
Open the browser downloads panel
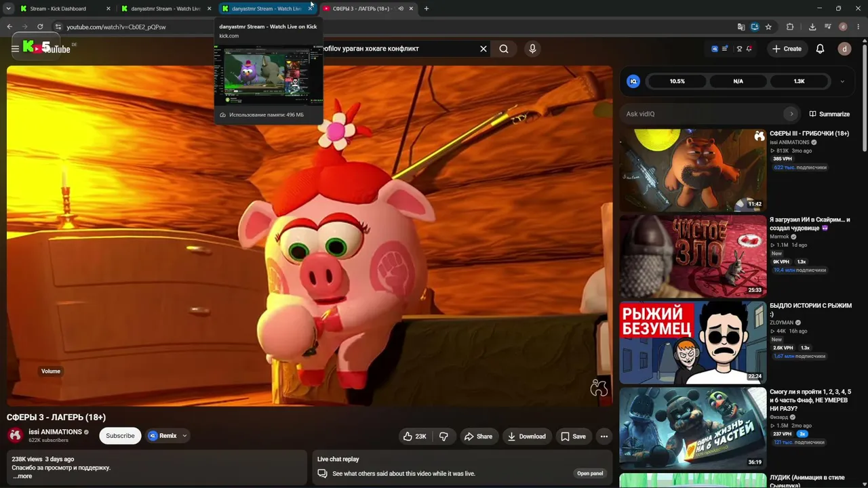(812, 27)
